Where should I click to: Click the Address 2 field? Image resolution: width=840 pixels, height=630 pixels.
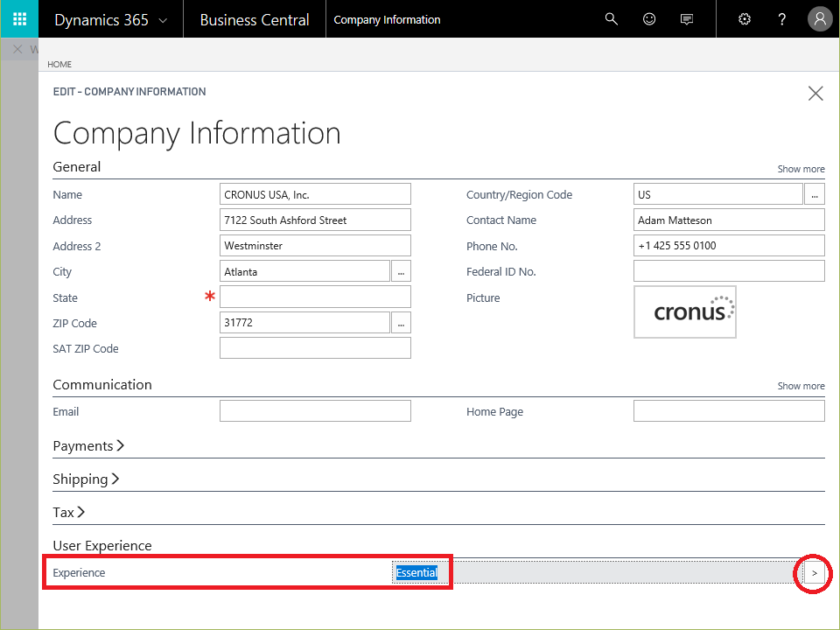pyautogui.click(x=315, y=246)
